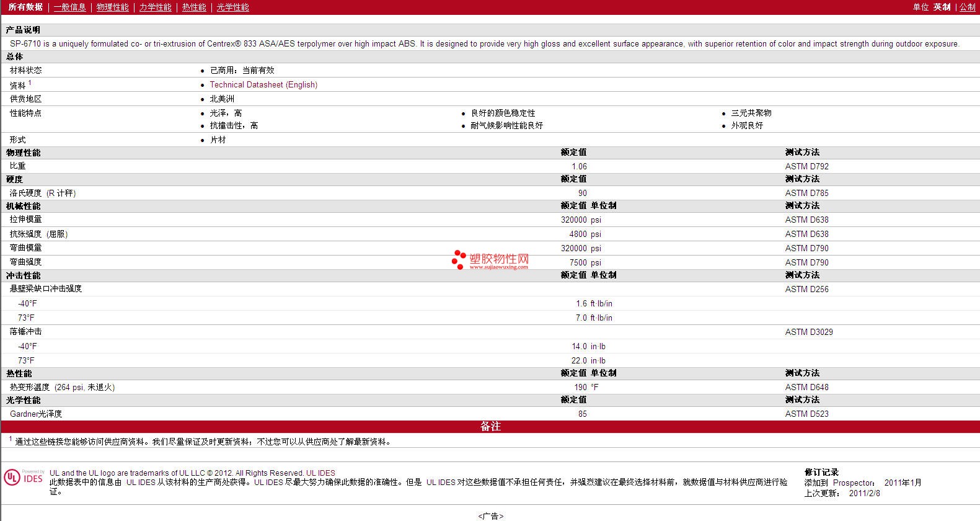
Task: Select the 抗张强度 value 4800 psi
Action: [x=585, y=234]
